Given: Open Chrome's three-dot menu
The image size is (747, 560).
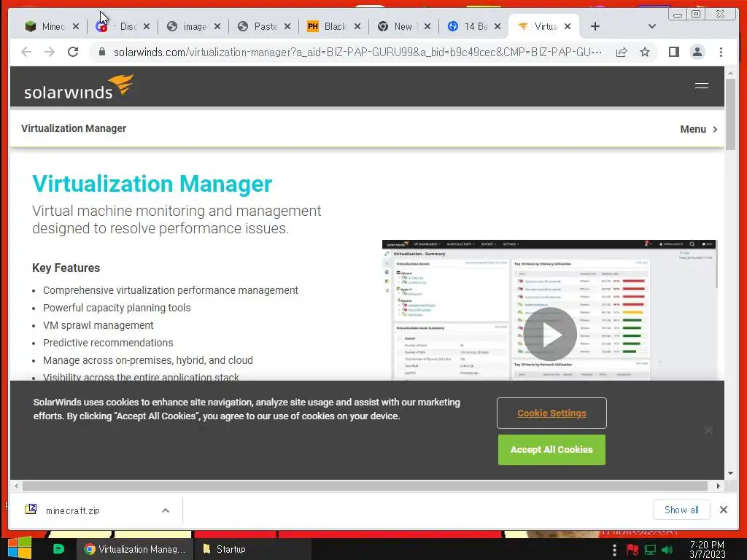Looking at the screenshot, I should click(x=721, y=52).
